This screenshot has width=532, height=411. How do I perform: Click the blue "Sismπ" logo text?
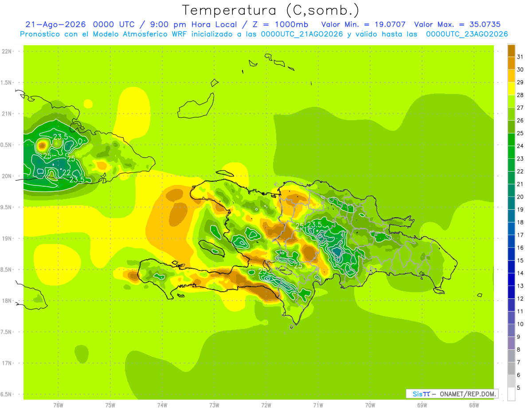coord(421,394)
